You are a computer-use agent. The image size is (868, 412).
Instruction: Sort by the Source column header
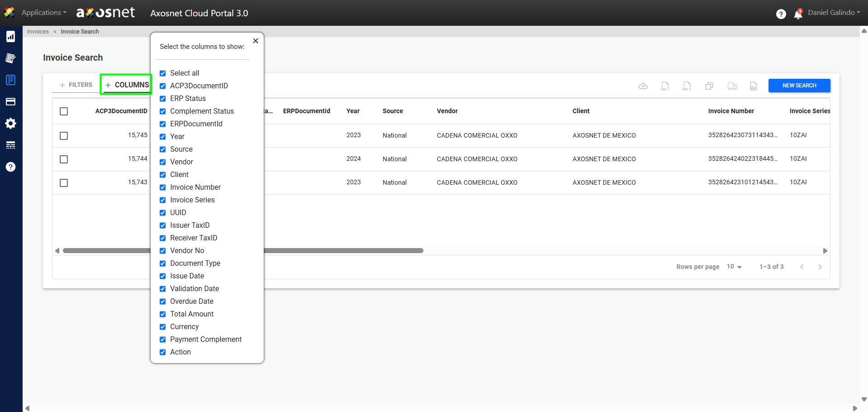[x=393, y=111]
